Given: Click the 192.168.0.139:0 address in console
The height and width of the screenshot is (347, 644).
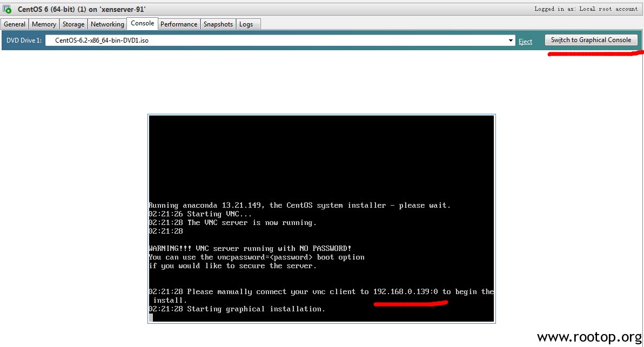Looking at the screenshot, I should [405, 291].
